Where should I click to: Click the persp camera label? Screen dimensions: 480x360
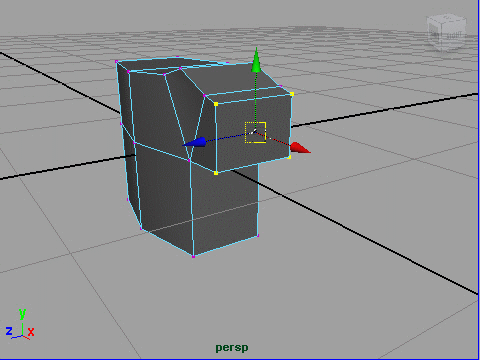tap(232, 348)
